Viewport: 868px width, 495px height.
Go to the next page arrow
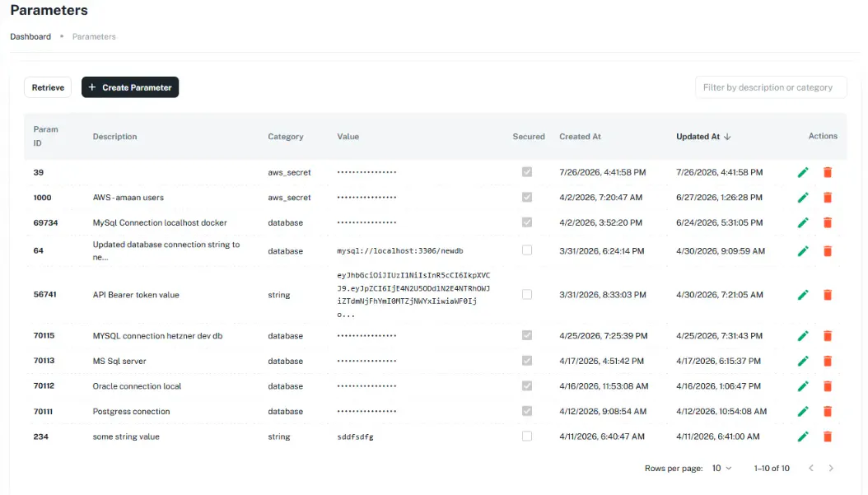(831, 468)
